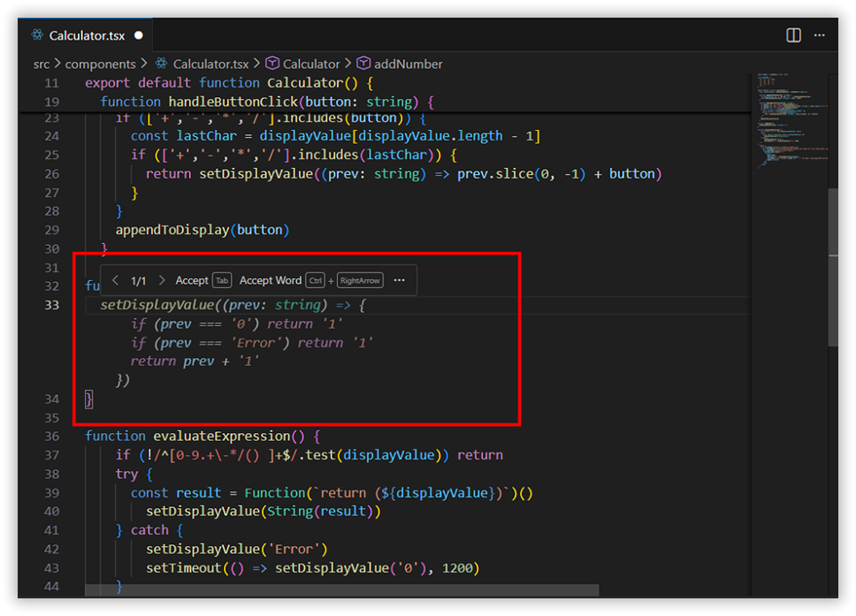The height and width of the screenshot is (616, 856).
Task: Click the cube icon beside the addNumber breadcrumb
Action: pyautogui.click(x=363, y=64)
